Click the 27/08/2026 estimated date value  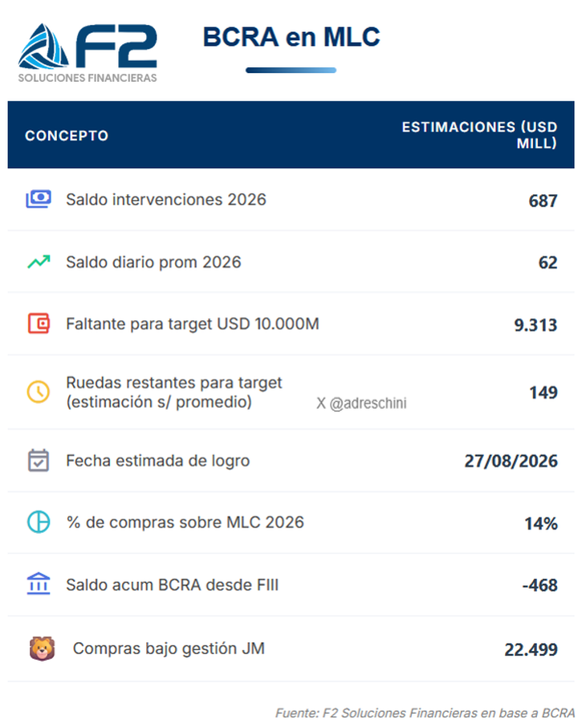[511, 462]
